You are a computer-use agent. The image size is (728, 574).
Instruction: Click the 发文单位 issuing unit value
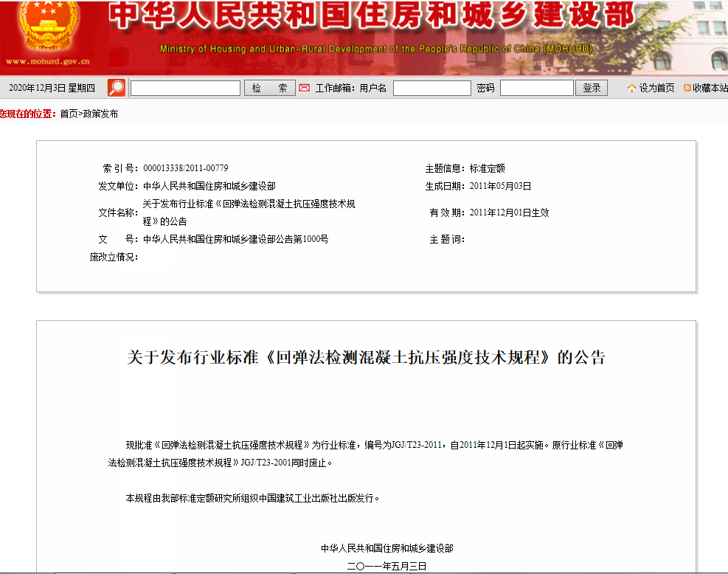coord(209,186)
